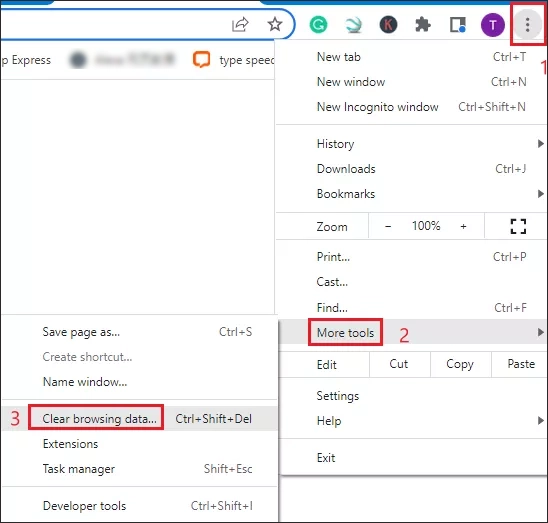Expand the Bookmarks submenu arrow
The height and width of the screenshot is (523, 548).
tap(541, 194)
